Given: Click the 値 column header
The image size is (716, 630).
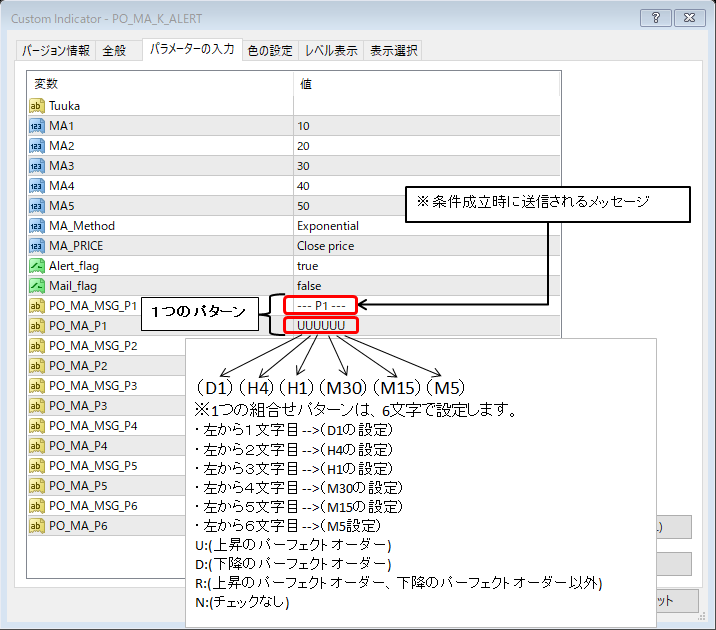Looking at the screenshot, I should (426, 84).
